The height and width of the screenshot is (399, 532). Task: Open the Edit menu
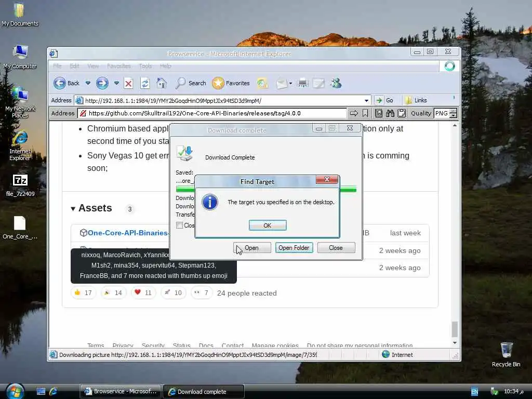pos(74,66)
